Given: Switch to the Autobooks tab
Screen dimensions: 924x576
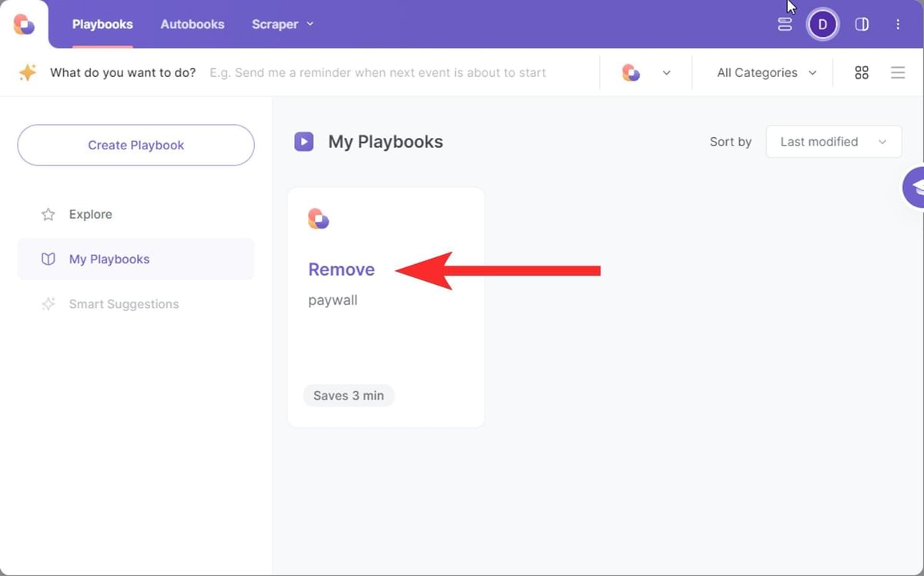Looking at the screenshot, I should click(192, 24).
